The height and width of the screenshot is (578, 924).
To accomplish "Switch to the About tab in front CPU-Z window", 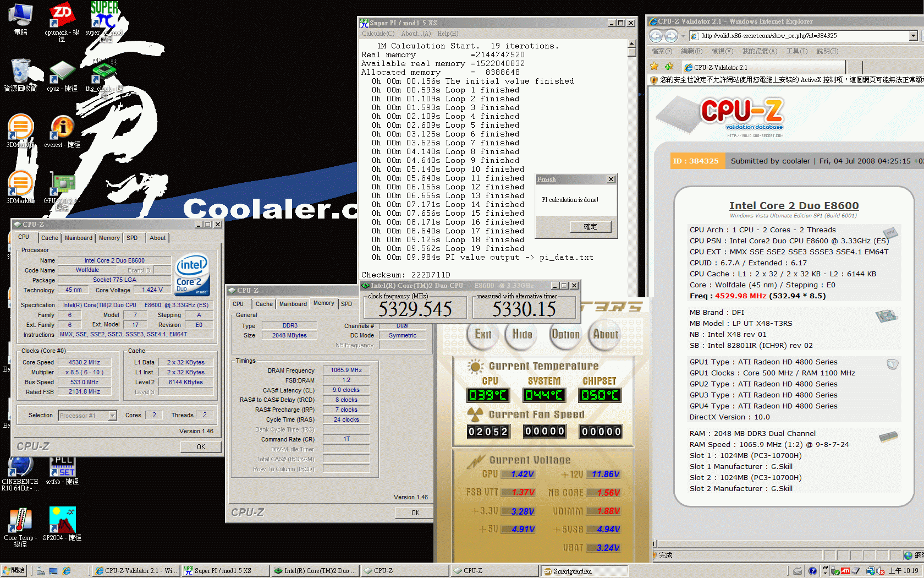I will [x=157, y=238].
